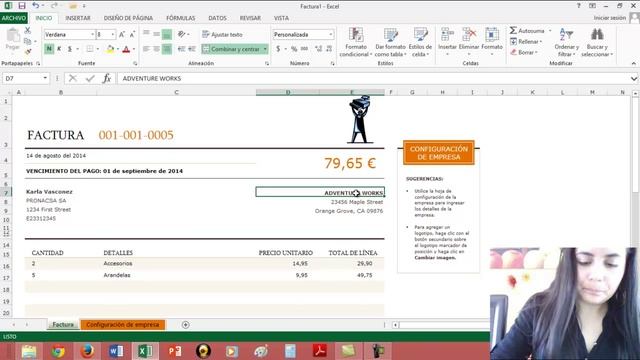Redo the last action
This screenshot has height=360, width=640.
(x=54, y=6)
